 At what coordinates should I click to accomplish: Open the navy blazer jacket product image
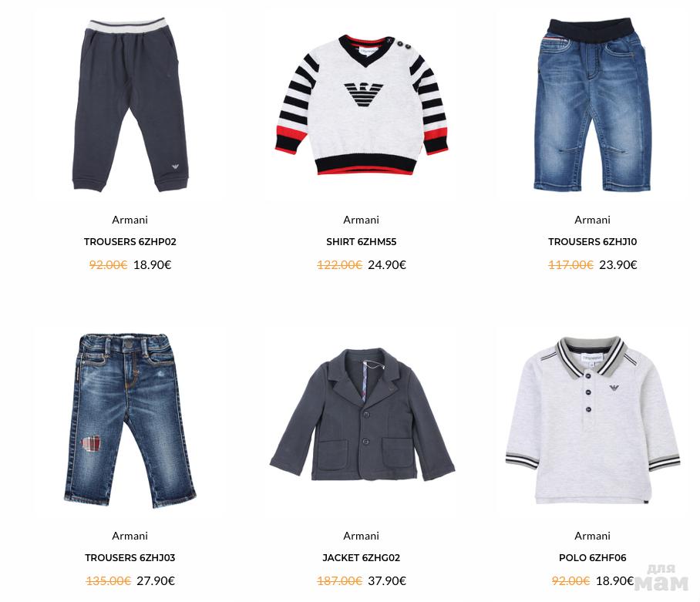pyautogui.click(x=362, y=415)
